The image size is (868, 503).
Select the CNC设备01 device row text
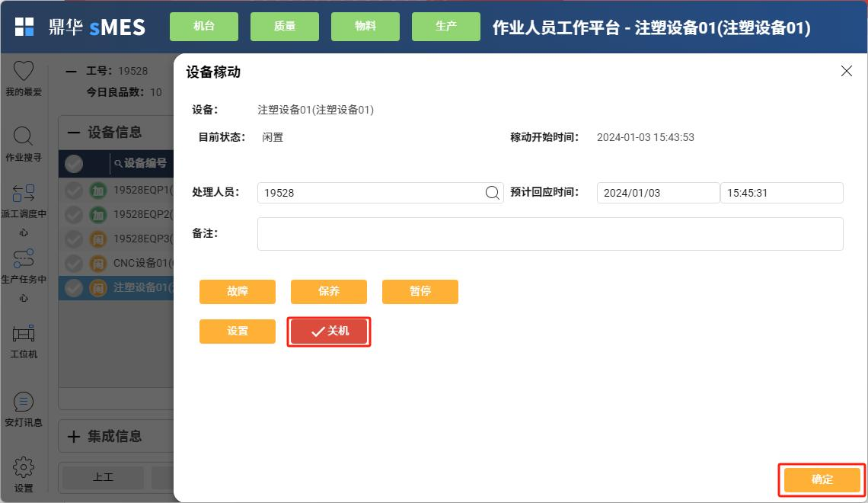[143, 263]
